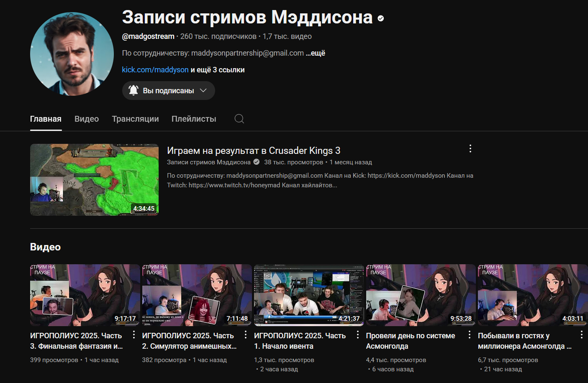This screenshot has height=383, width=588.
Task: Click the '1,7 тыс. видео' video count
Action: click(x=287, y=36)
